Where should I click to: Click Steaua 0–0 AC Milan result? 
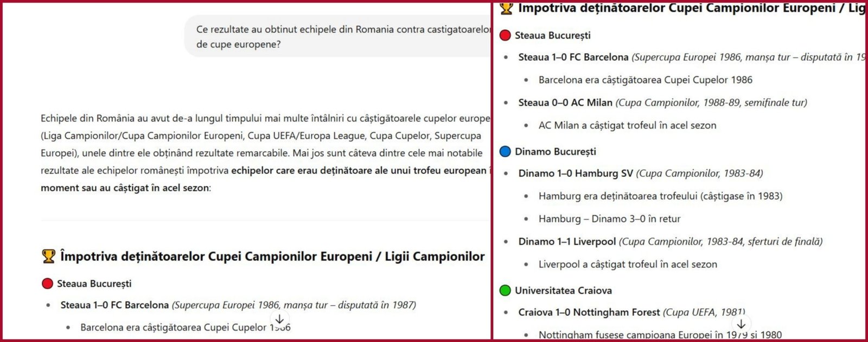pyautogui.click(x=565, y=102)
